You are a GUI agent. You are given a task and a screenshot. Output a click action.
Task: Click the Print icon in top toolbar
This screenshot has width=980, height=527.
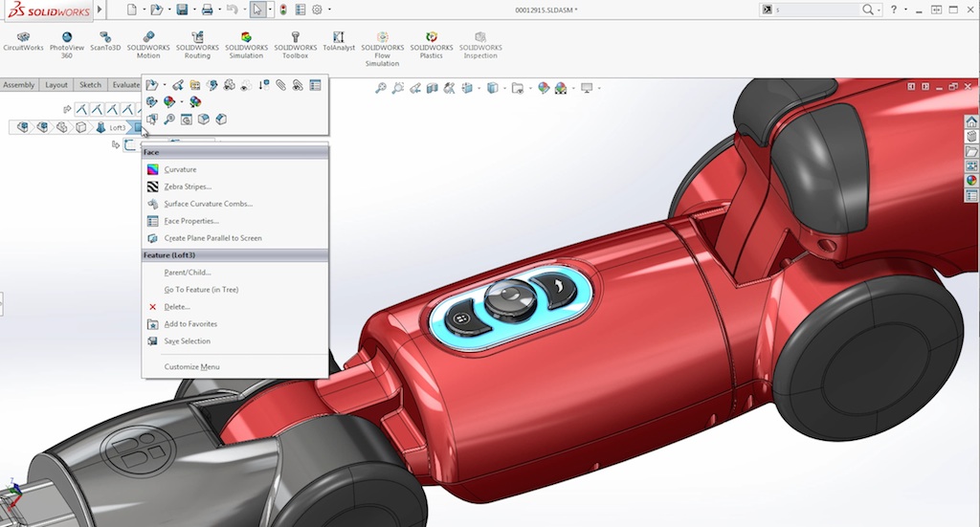coord(207,10)
